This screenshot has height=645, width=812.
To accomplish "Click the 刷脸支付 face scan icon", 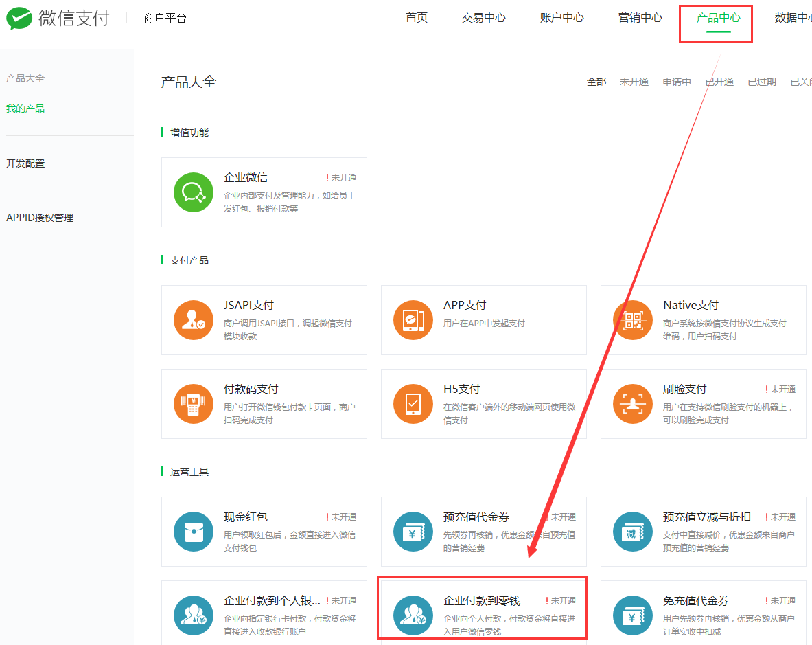I will pyautogui.click(x=632, y=404).
